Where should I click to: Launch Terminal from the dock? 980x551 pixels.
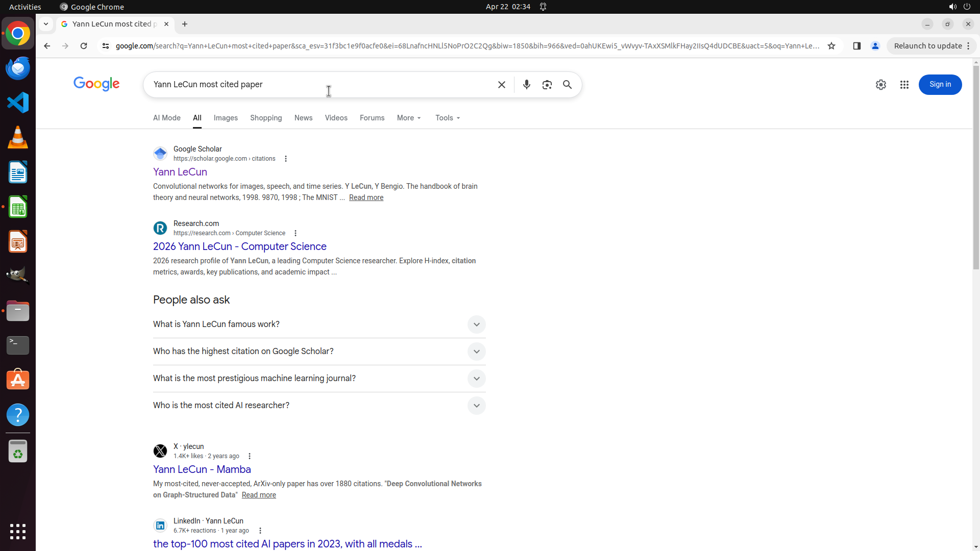(x=18, y=345)
